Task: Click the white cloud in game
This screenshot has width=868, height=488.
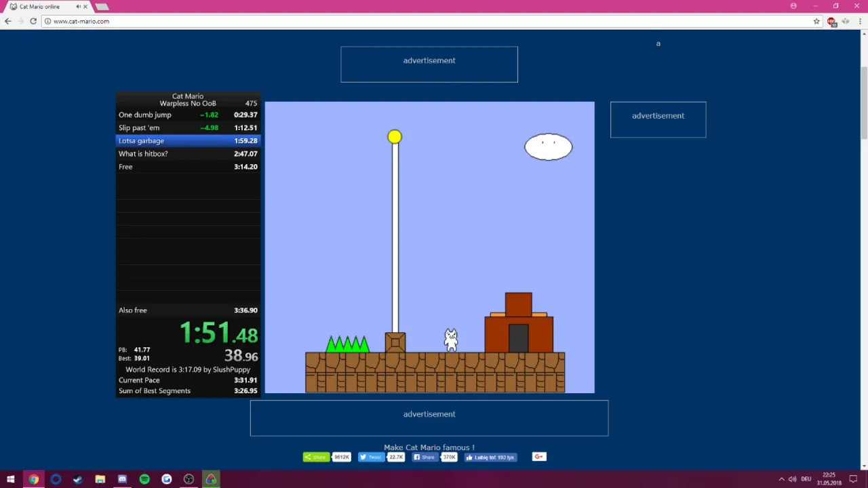Action: click(x=548, y=147)
